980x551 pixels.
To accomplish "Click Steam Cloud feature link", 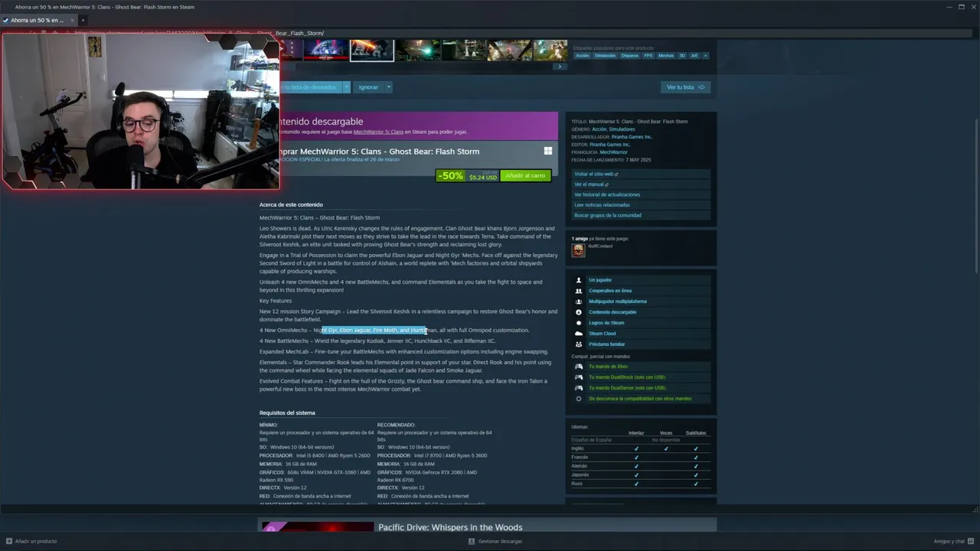I will coord(602,334).
